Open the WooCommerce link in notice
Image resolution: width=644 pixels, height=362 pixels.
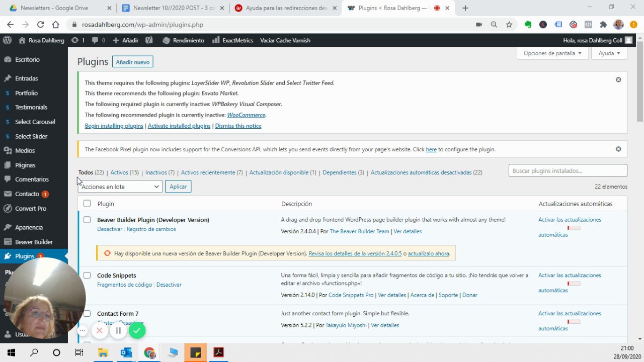click(x=246, y=115)
